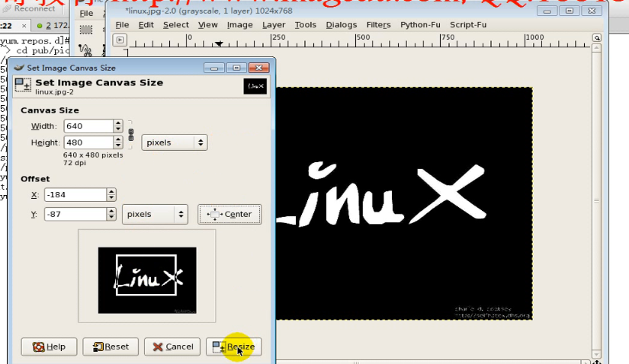Cancel the Set Image Canvas Size dialog
Screen dimensions: 629x364
coord(172,346)
